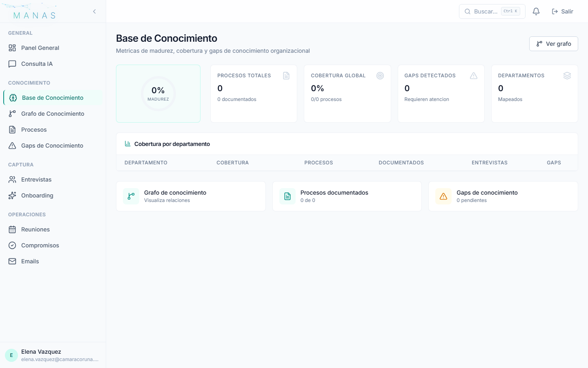Select the Onboarding sidebar icon
The image size is (588, 368).
12,195
